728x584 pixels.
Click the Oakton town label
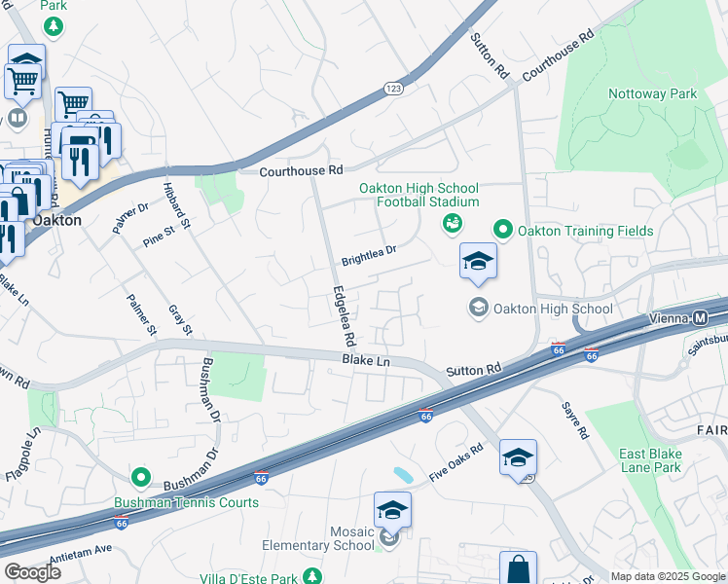57,220
